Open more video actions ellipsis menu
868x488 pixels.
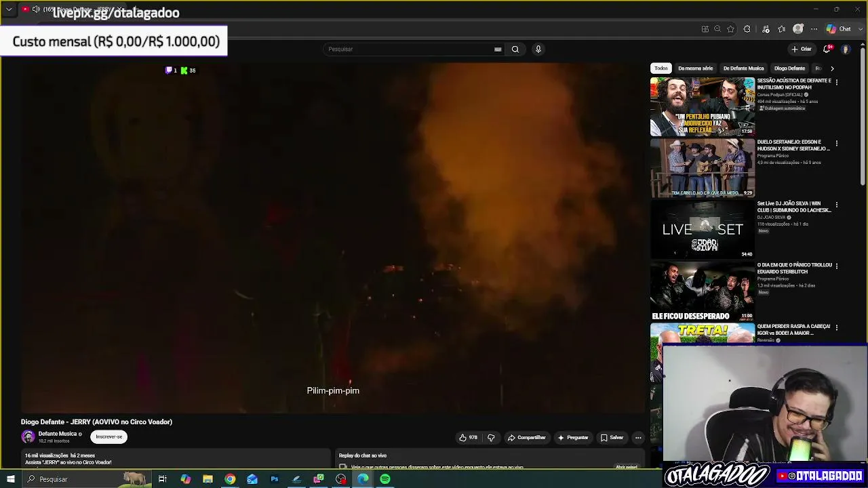(638, 438)
